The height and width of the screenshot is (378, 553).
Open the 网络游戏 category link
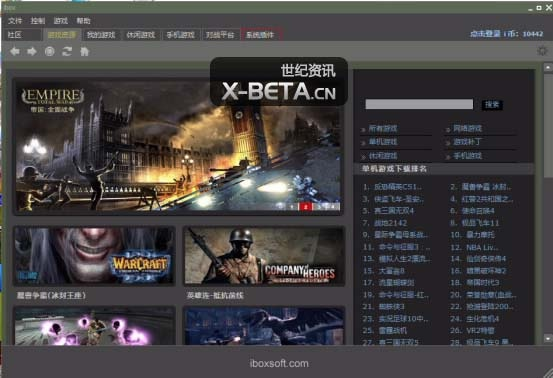[467, 129]
